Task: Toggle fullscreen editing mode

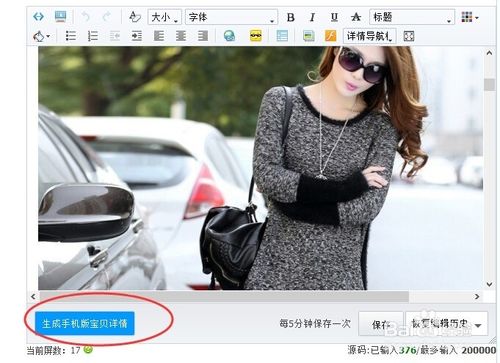Action: [x=409, y=36]
